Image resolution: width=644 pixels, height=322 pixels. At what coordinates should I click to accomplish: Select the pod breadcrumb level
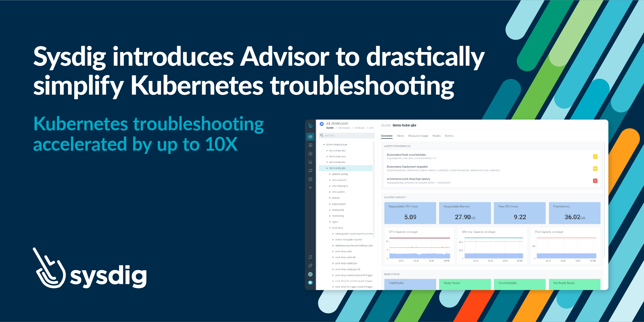tap(371, 128)
